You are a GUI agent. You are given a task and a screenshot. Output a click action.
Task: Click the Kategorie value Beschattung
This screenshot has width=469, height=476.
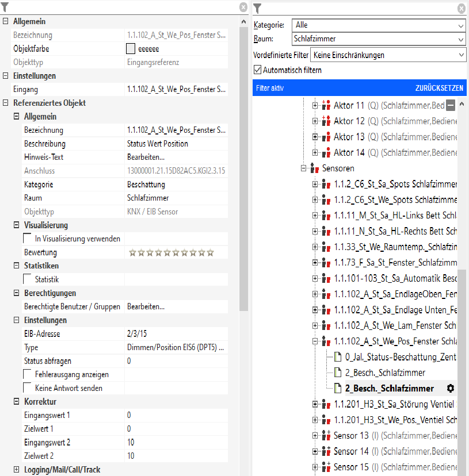coord(146,185)
